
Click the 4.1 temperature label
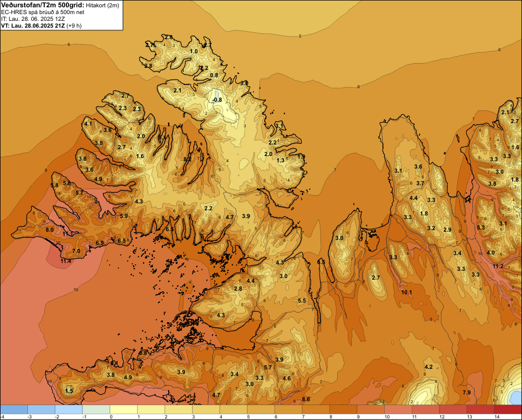(x=88, y=124)
